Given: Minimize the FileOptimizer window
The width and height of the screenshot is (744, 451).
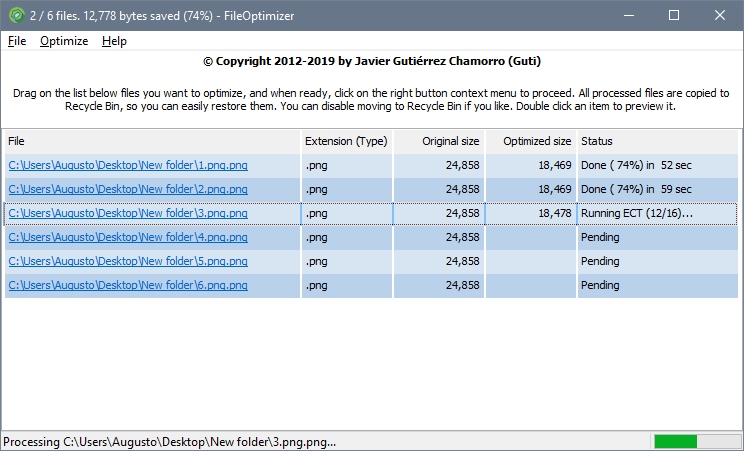Looking at the screenshot, I should pos(629,16).
